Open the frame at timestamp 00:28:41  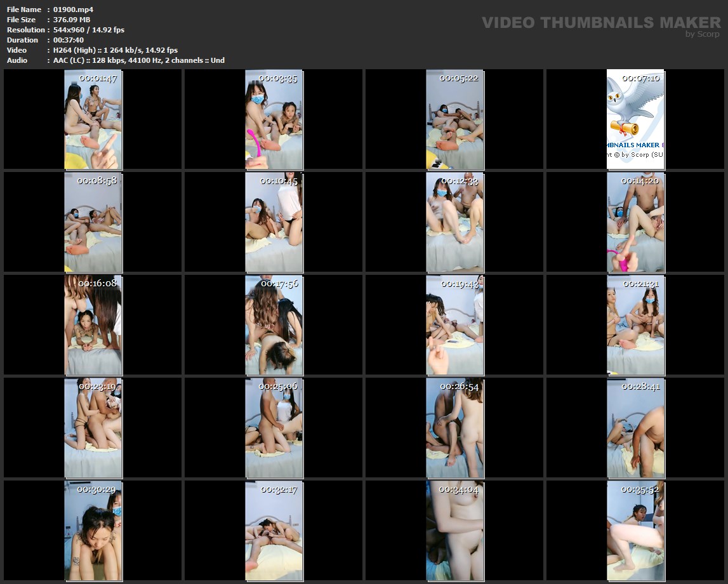[x=635, y=428]
